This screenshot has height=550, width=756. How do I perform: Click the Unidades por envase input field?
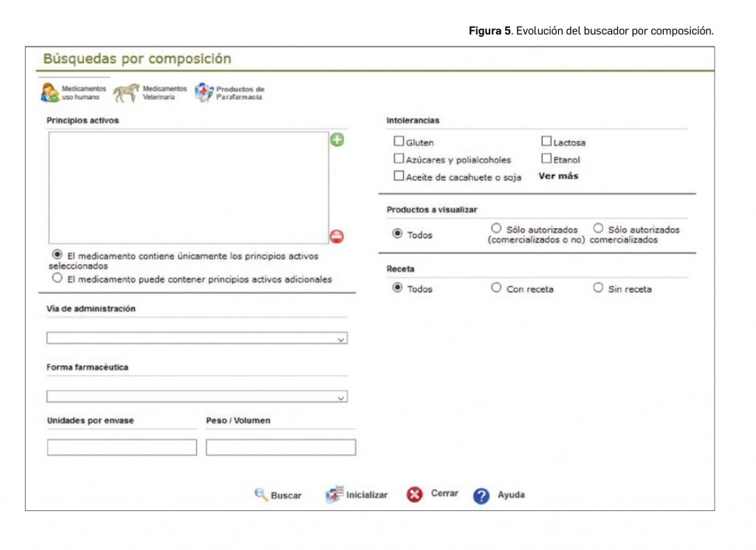coord(122,447)
